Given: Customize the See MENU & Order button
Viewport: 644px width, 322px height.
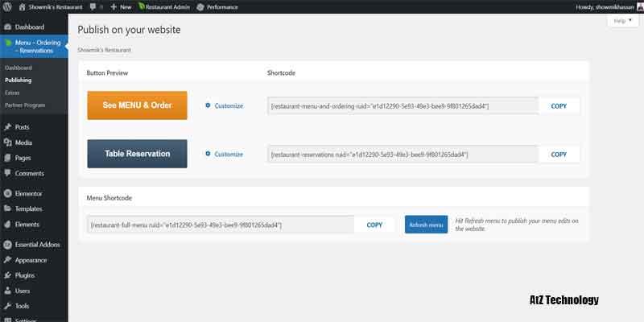Looking at the screenshot, I should click(x=224, y=105).
